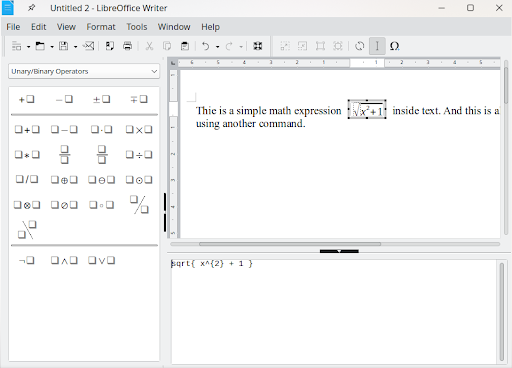The width and height of the screenshot is (512, 368).
Task: Insert the cross multiplication × operator
Action: coord(139,129)
